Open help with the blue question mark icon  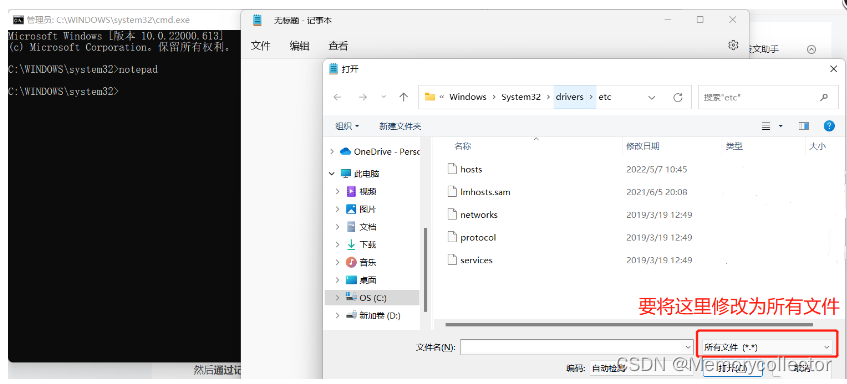[829, 126]
